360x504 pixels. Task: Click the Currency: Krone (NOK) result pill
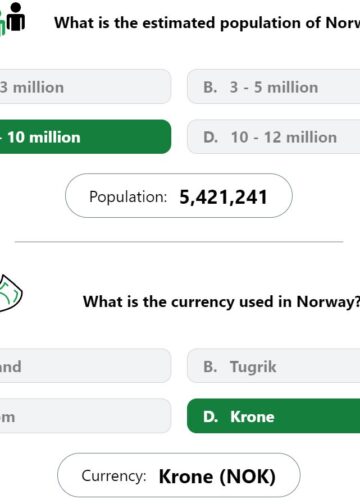tap(179, 475)
